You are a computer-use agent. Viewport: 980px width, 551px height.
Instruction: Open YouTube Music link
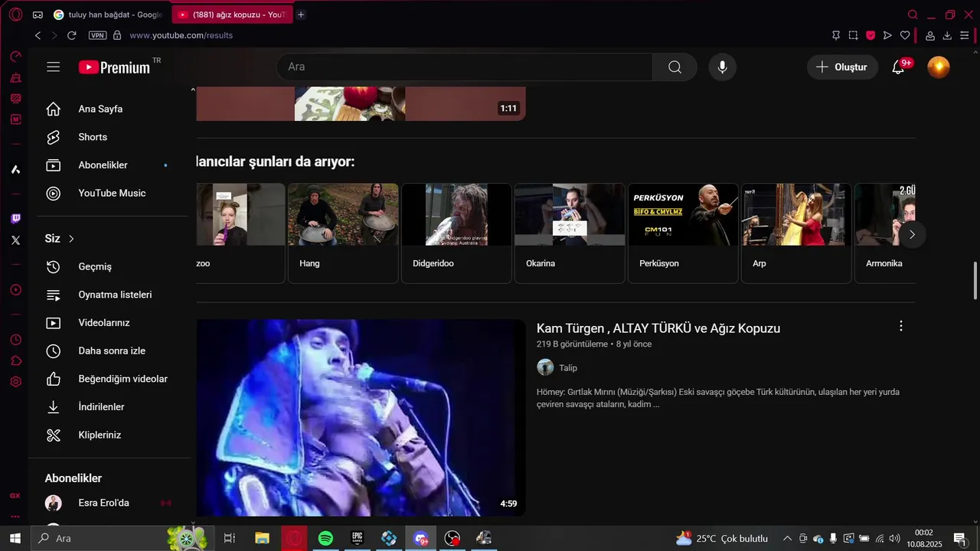coord(112,193)
